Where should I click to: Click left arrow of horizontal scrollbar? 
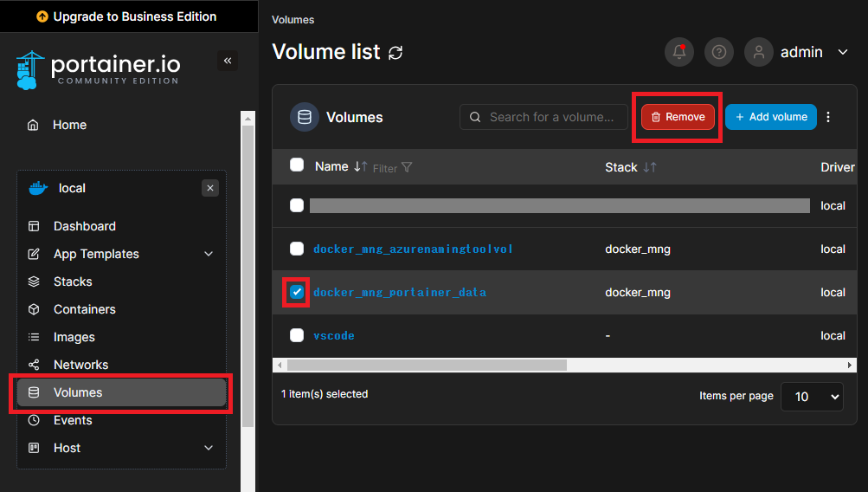pyautogui.click(x=280, y=366)
